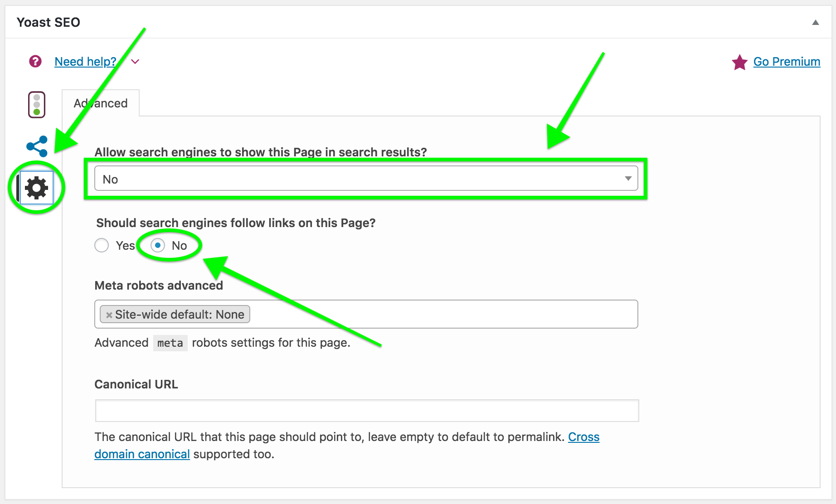Viewport: 836px width, 504px height.
Task: Open the gear advanced settings tab
Action: pos(37,188)
